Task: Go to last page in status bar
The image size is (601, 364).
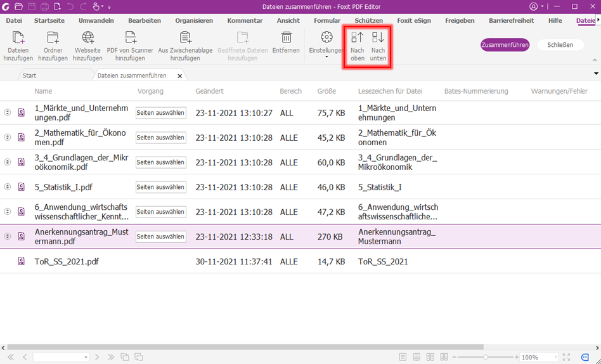Action: pyautogui.click(x=111, y=357)
